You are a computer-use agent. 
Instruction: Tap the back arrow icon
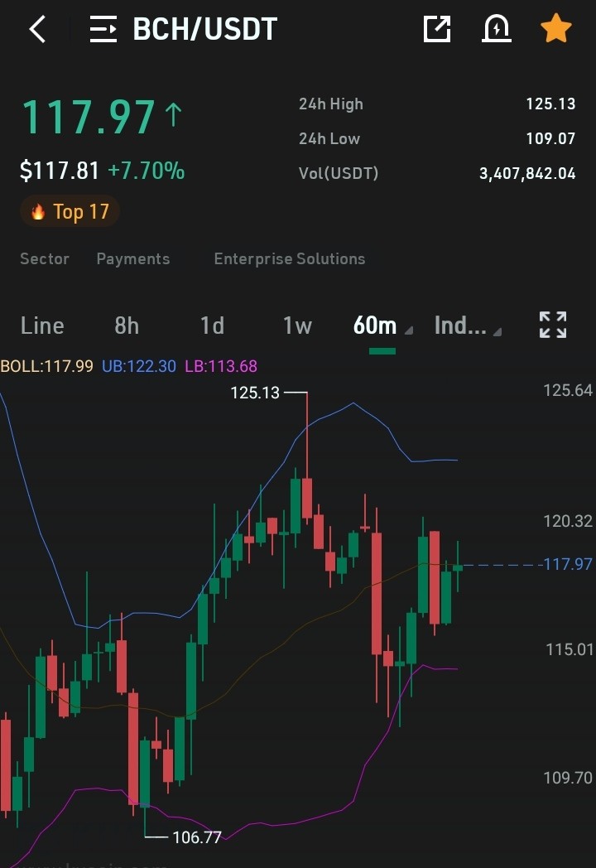pos(37,29)
